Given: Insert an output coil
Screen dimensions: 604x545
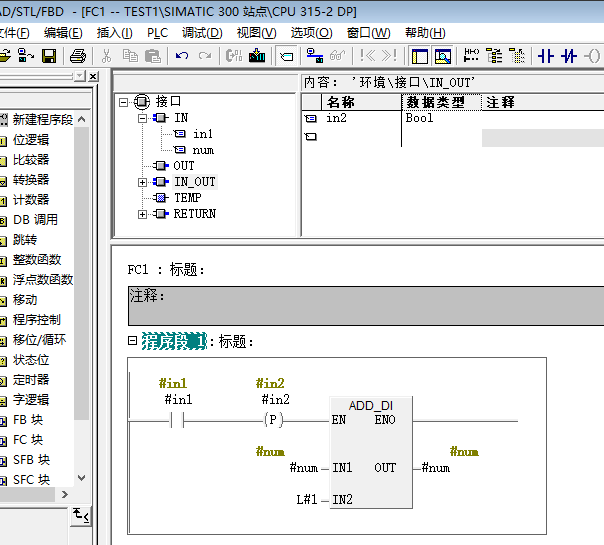Looking at the screenshot, I should (592, 56).
